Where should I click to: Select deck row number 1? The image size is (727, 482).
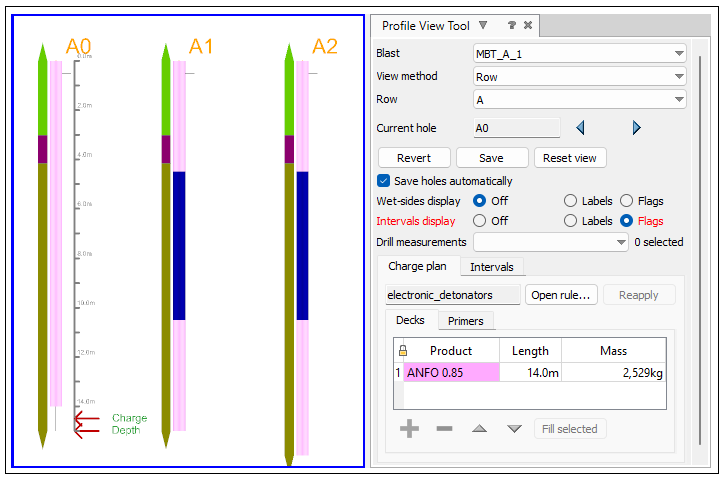(398, 373)
